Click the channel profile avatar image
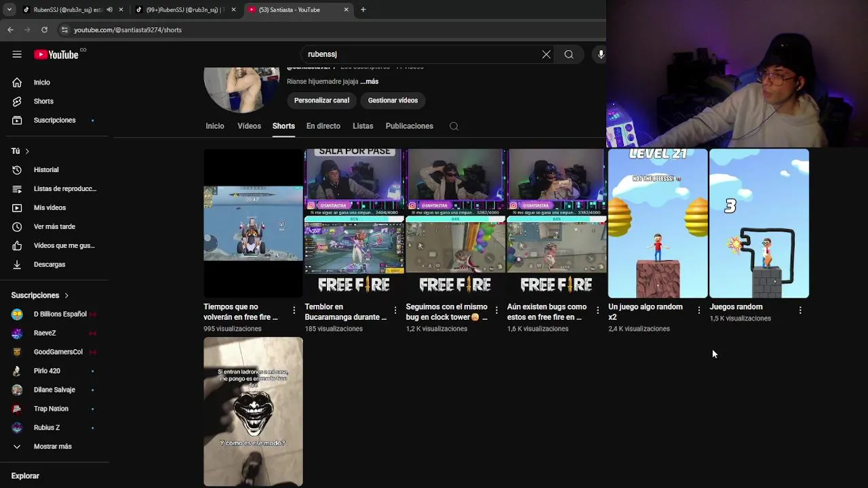 pyautogui.click(x=241, y=89)
